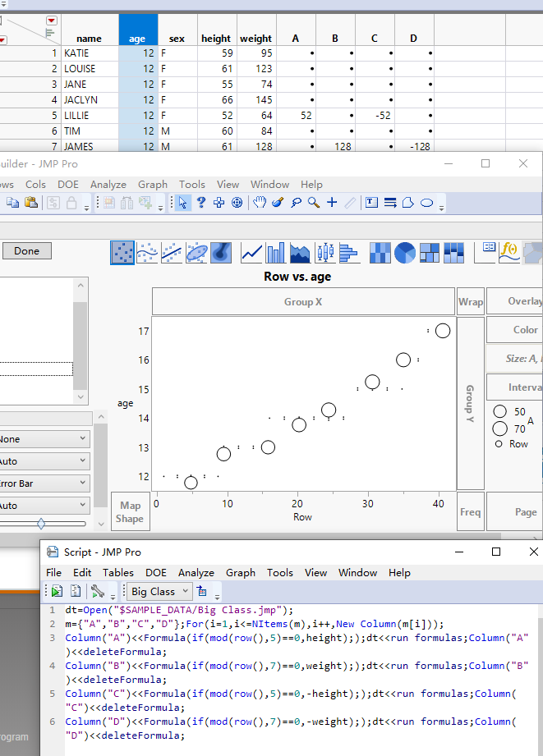Click the slider handle in left panel
Image resolution: width=543 pixels, height=756 pixels.
[41, 524]
